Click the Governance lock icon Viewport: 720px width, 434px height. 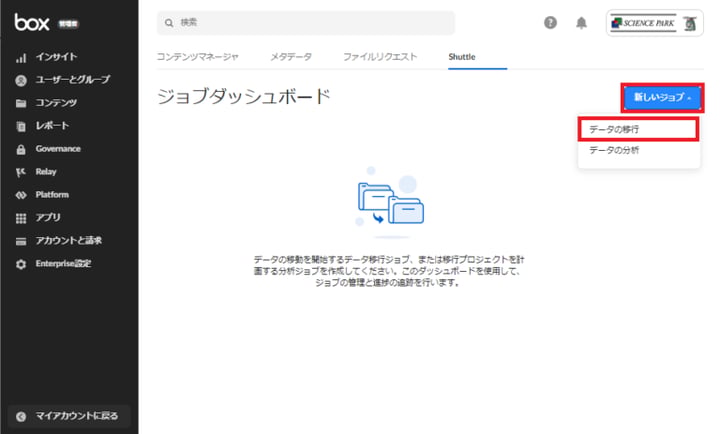pyautogui.click(x=20, y=149)
